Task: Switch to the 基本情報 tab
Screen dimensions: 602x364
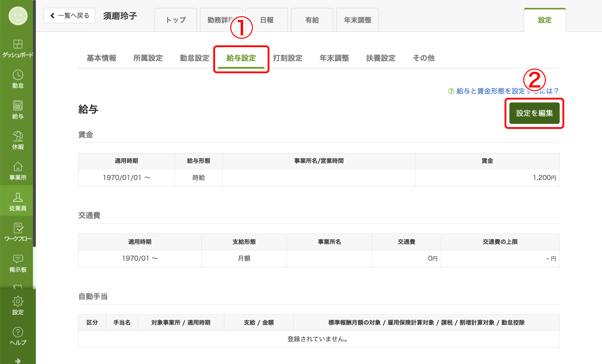Action: point(101,58)
